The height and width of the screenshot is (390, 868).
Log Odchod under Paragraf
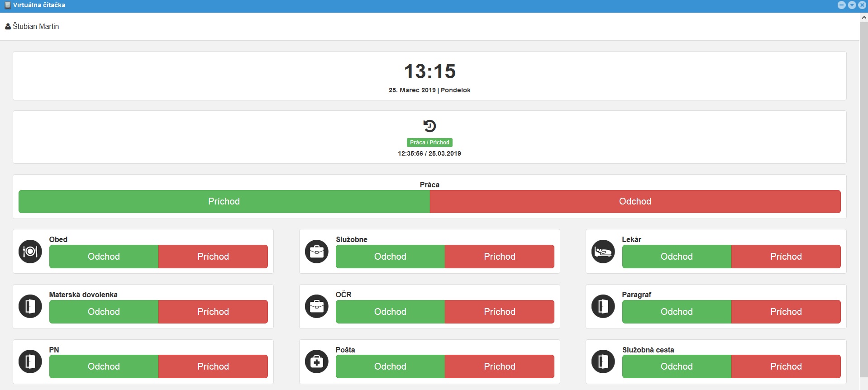(677, 312)
